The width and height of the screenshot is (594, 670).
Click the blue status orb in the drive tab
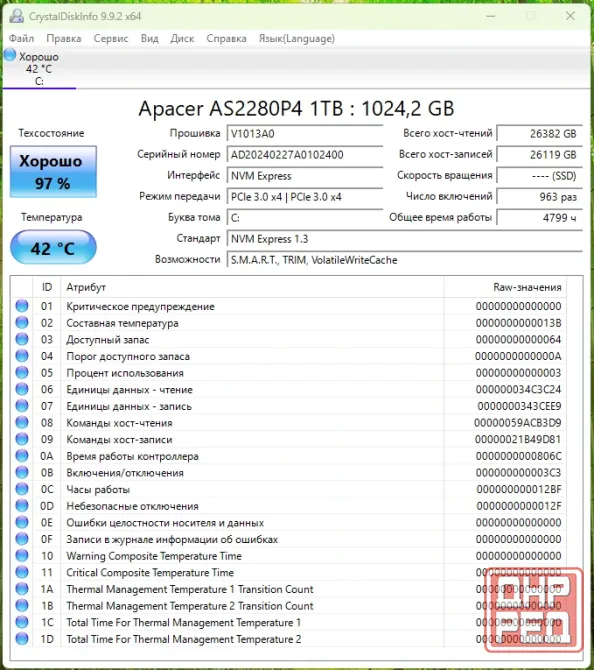click(10, 55)
